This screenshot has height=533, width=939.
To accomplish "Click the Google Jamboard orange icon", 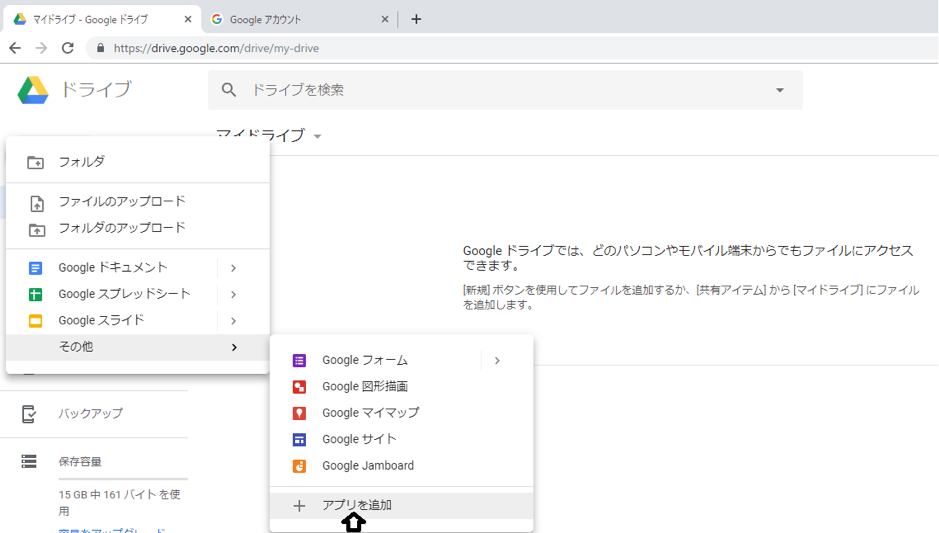I will pos(299,466).
